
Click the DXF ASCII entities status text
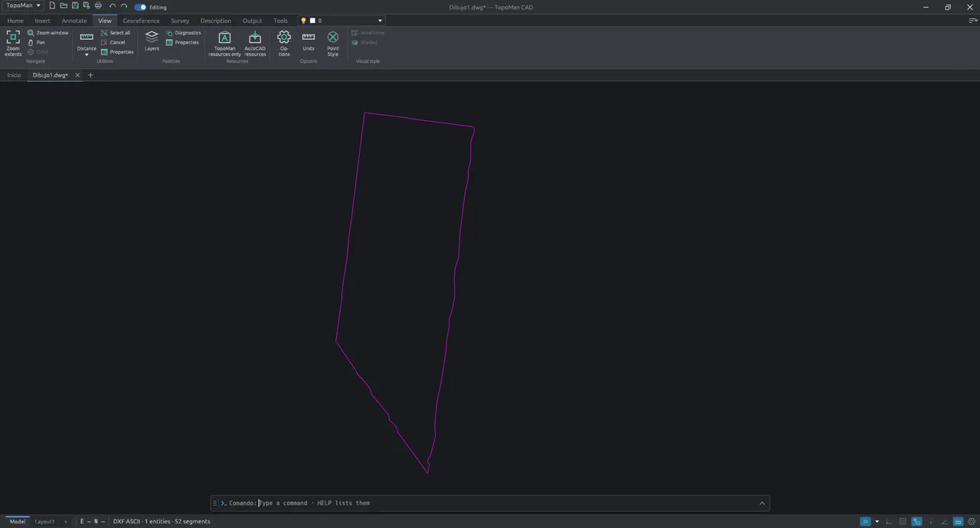click(x=162, y=521)
